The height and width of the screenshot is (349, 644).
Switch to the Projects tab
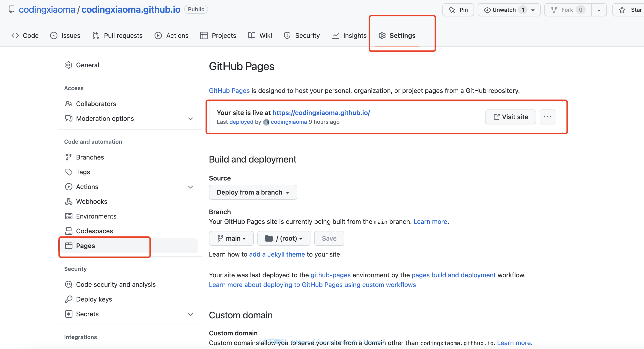[218, 35]
